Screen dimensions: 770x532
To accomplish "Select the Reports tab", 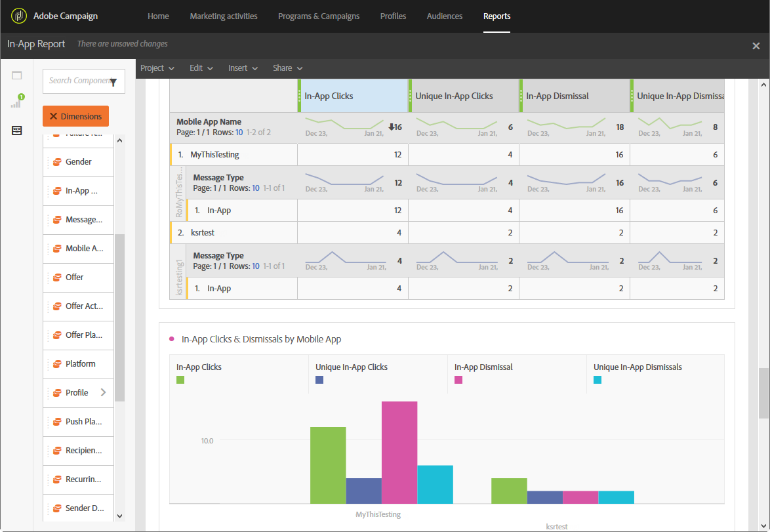I will point(496,16).
